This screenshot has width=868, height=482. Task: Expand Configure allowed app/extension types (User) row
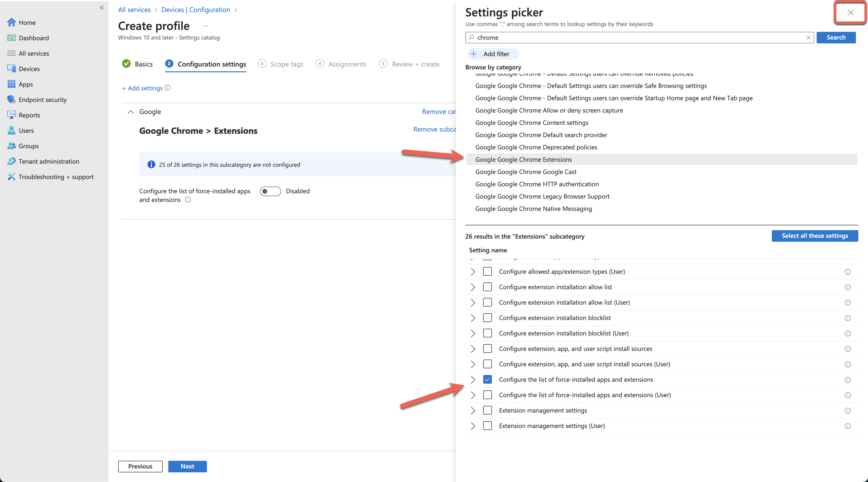473,271
